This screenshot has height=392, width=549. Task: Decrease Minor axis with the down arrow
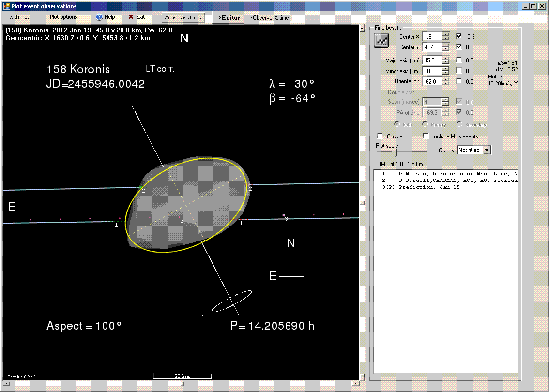coord(445,73)
